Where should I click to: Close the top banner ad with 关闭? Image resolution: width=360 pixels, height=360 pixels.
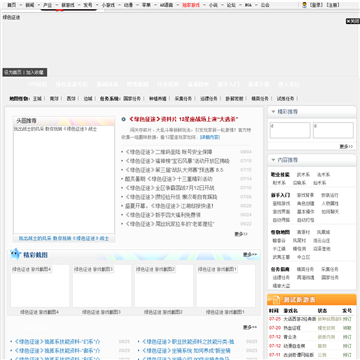(x=352, y=21)
